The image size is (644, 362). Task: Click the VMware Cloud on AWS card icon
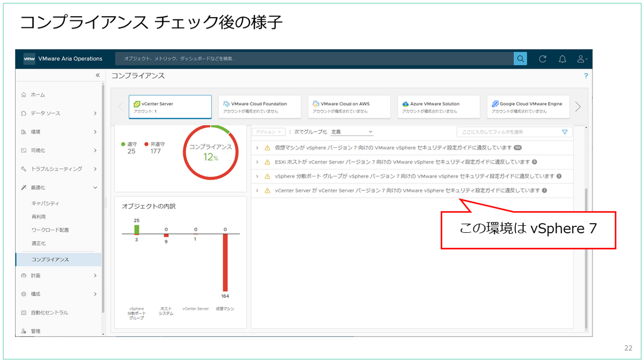coord(316,104)
